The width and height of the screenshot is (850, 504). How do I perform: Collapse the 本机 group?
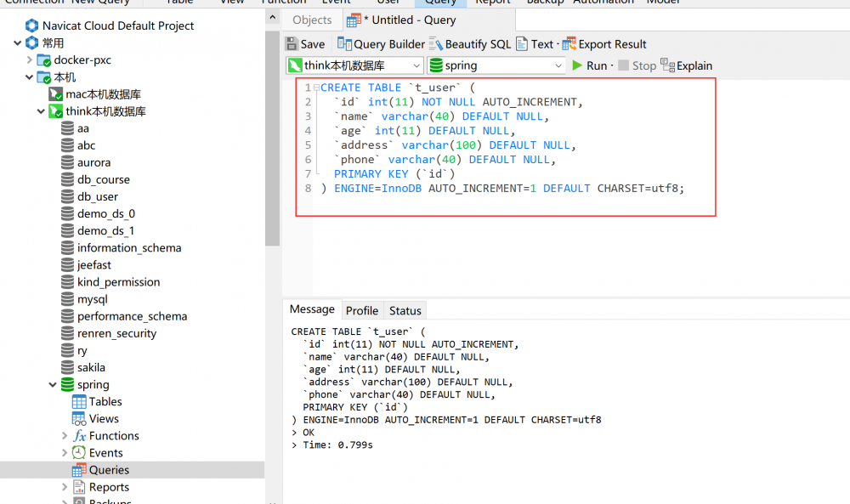29,77
